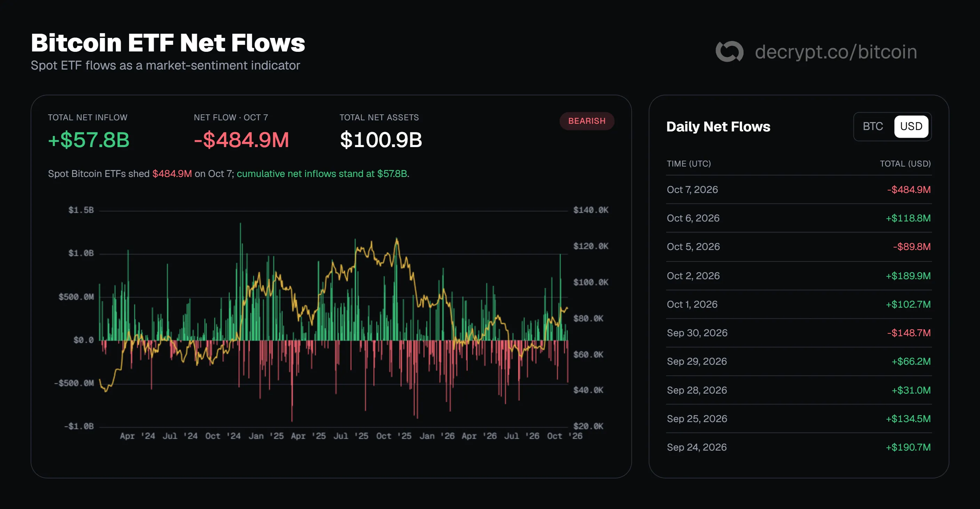Select the Oct 6, 2026 row date

[693, 218]
